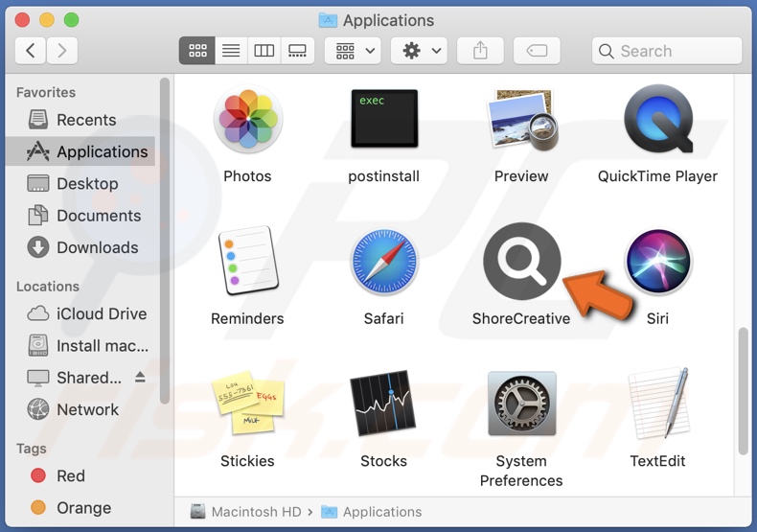Open Network in the sidebar
Viewport: 757px width, 532px height.
(x=80, y=409)
